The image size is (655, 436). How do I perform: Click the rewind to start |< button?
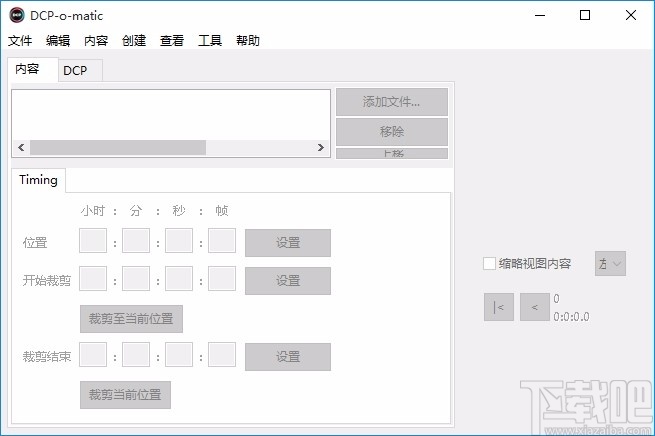click(x=499, y=307)
